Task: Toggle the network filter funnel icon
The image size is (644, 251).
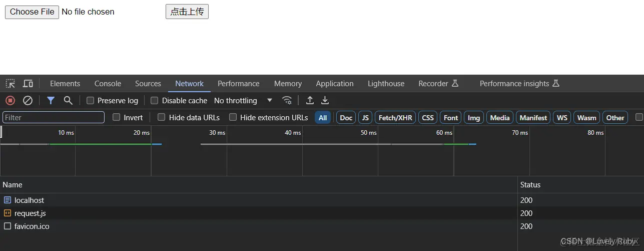Action: [51, 100]
